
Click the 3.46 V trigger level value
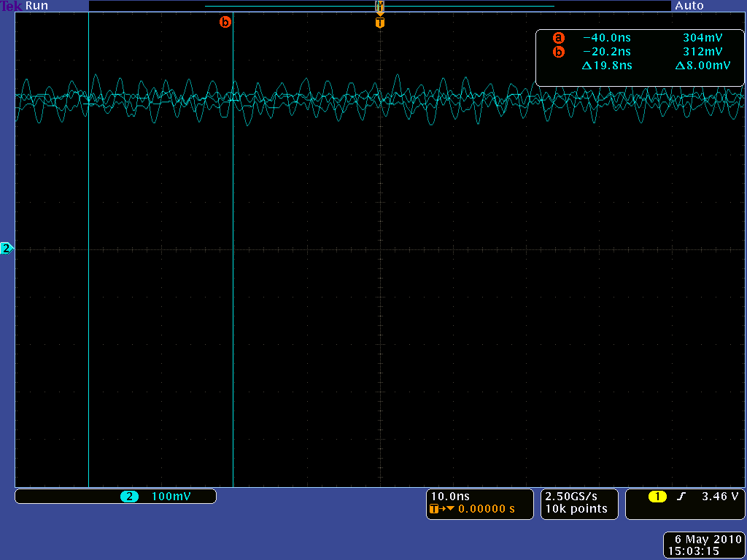click(x=720, y=497)
